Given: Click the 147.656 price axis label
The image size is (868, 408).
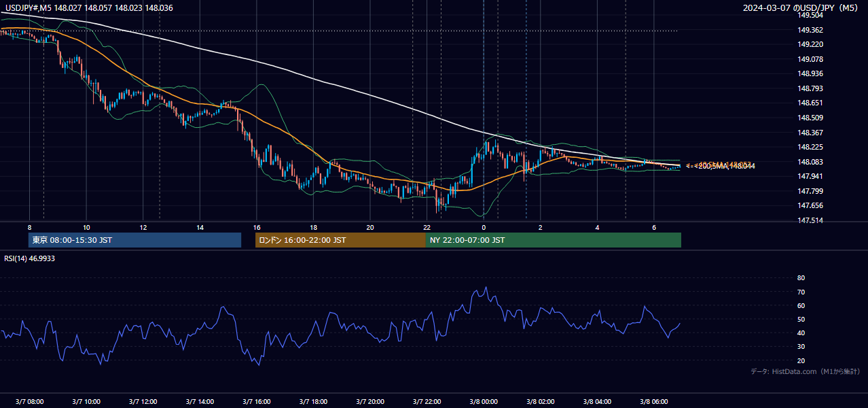Looking at the screenshot, I should [x=810, y=205].
